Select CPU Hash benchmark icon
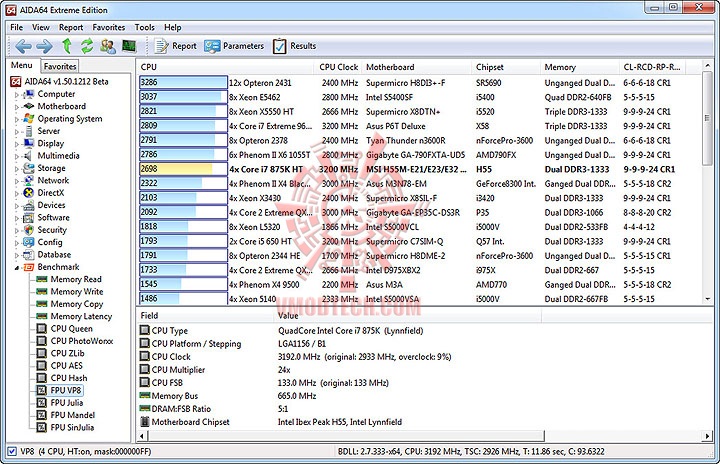 (x=42, y=378)
